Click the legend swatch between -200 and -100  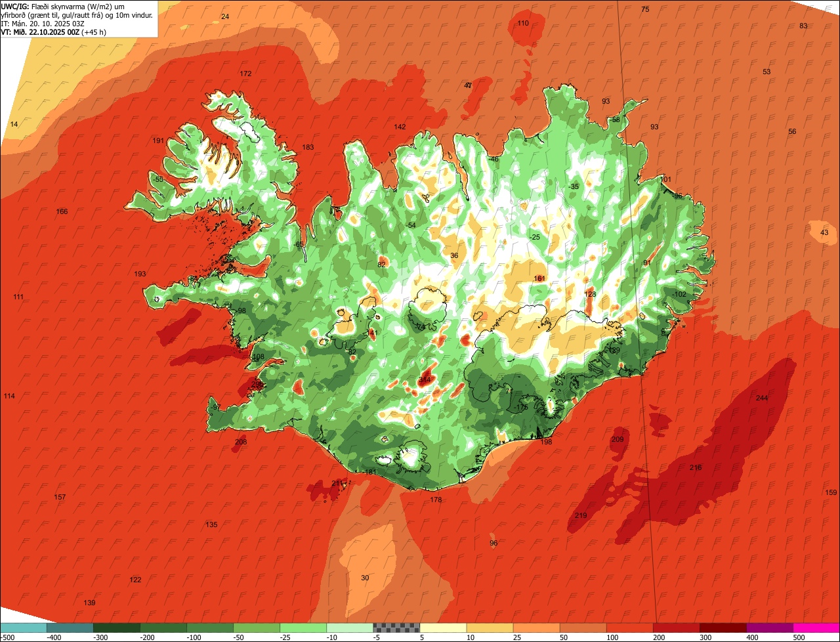pos(163,628)
